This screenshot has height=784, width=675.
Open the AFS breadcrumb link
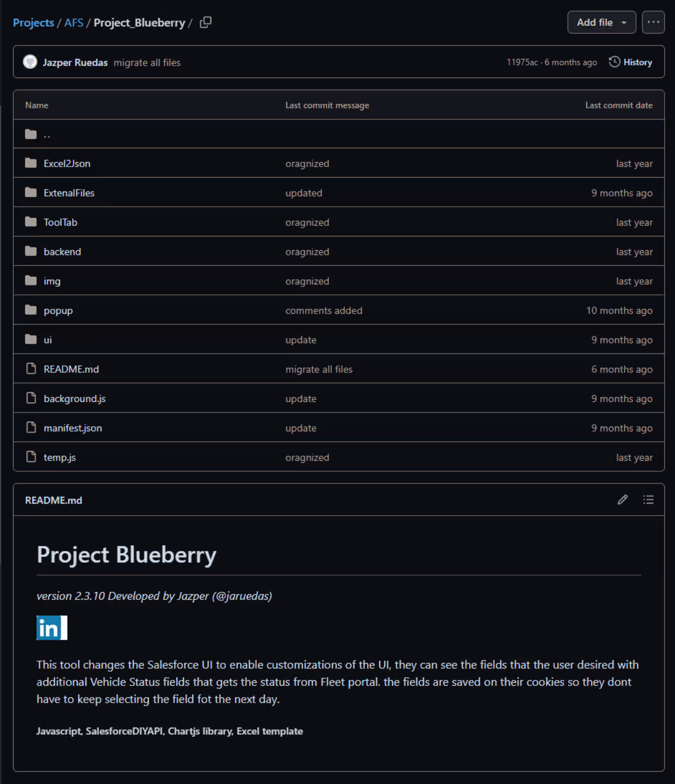[x=74, y=22]
